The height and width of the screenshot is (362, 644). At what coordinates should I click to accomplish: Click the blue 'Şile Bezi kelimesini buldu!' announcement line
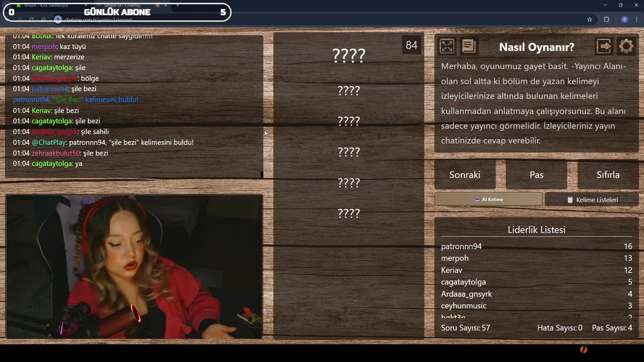pyautogui.click(x=75, y=100)
